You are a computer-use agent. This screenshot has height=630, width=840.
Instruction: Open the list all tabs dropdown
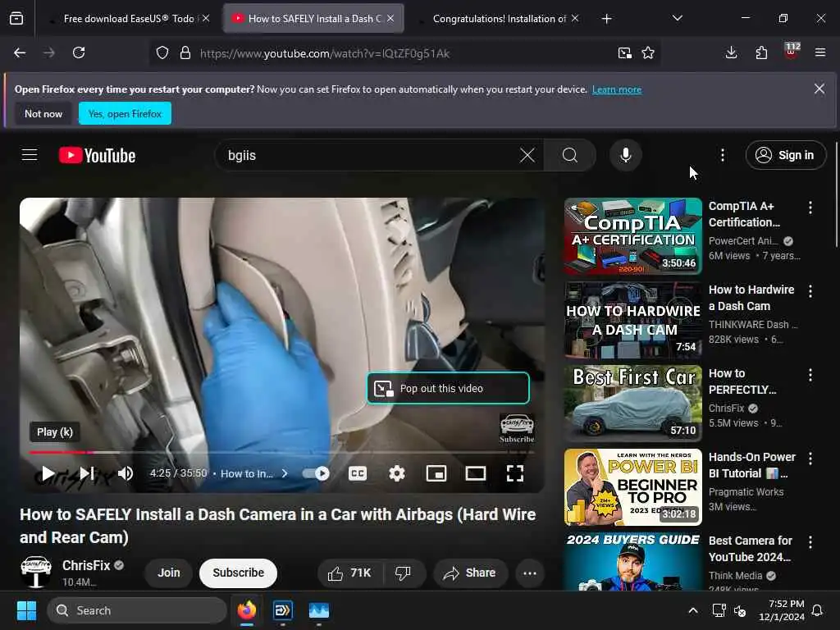pyautogui.click(x=677, y=18)
